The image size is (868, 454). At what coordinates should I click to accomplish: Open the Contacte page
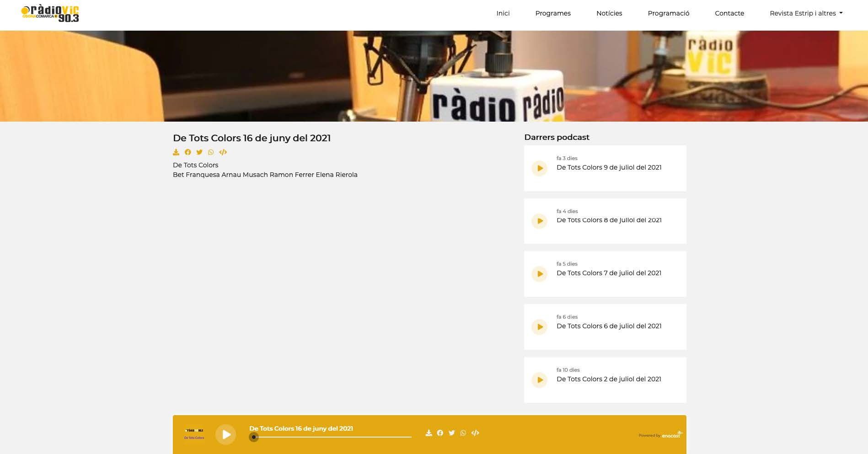pos(729,13)
